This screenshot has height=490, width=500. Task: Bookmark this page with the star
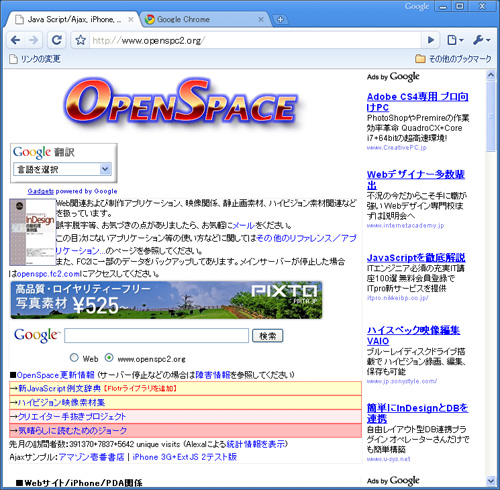click(80, 40)
